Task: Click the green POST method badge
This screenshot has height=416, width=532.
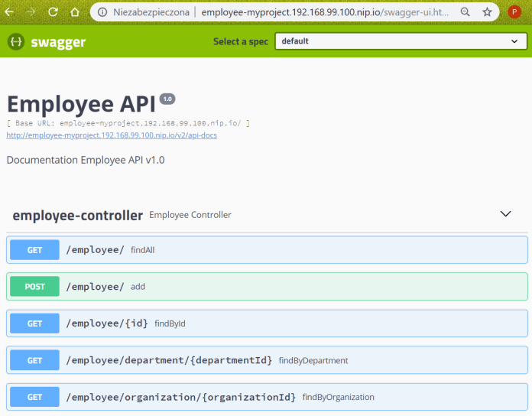Action: pyautogui.click(x=34, y=287)
